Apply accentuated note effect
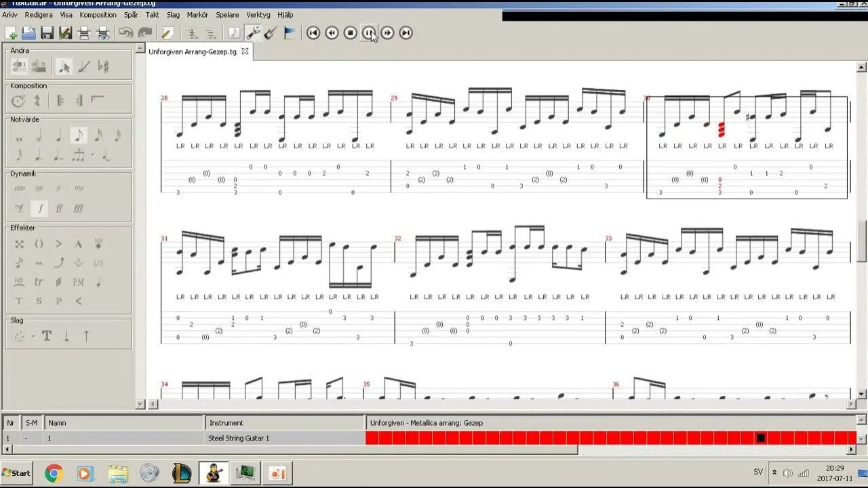Screen dimensions: 868x488 pos(58,244)
